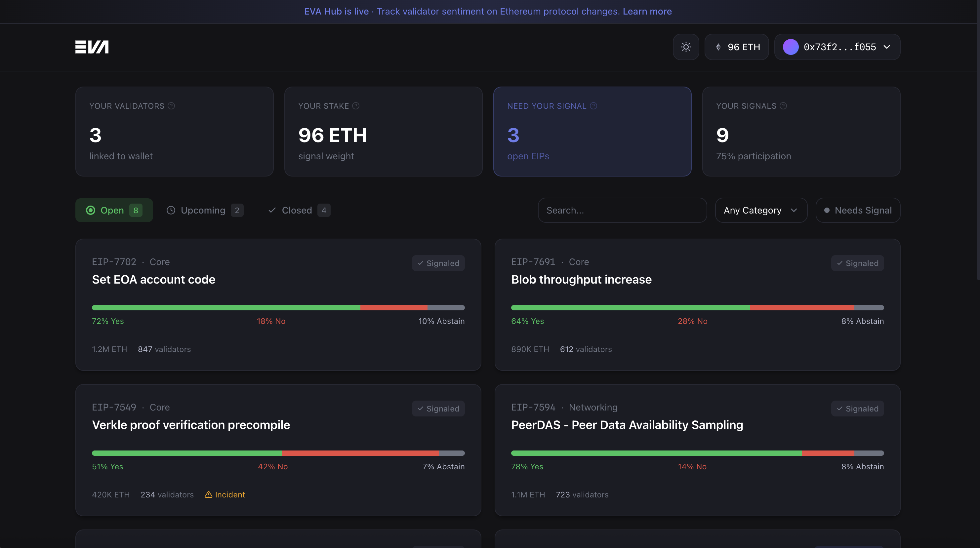Screen dimensions: 980x548
Task: Click the info icon beside Need Your Signal
Action: coord(594,106)
